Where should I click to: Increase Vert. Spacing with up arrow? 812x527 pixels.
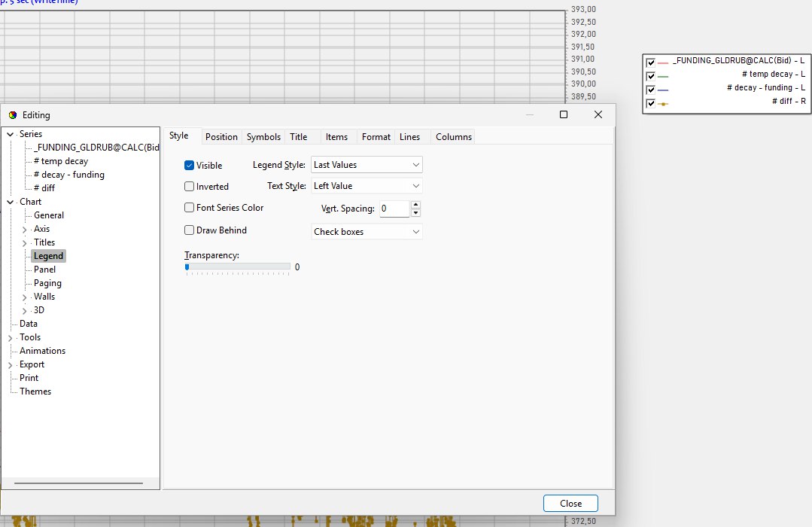415,205
